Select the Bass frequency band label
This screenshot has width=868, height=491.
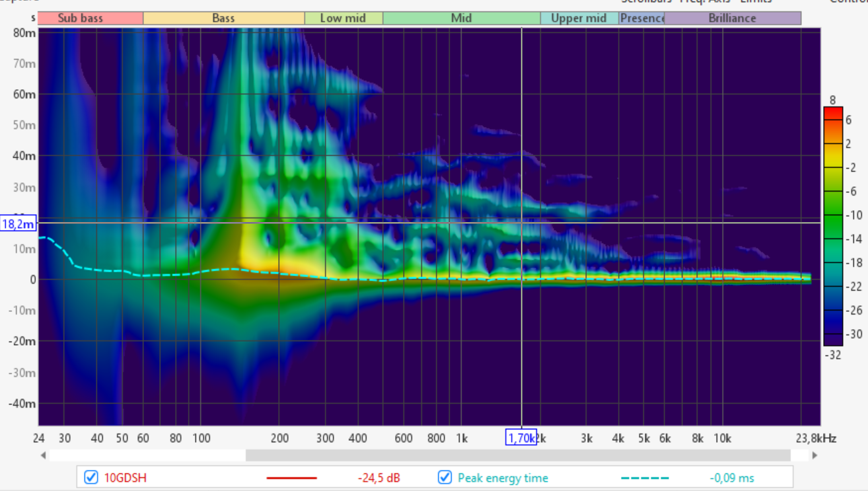[x=223, y=18]
